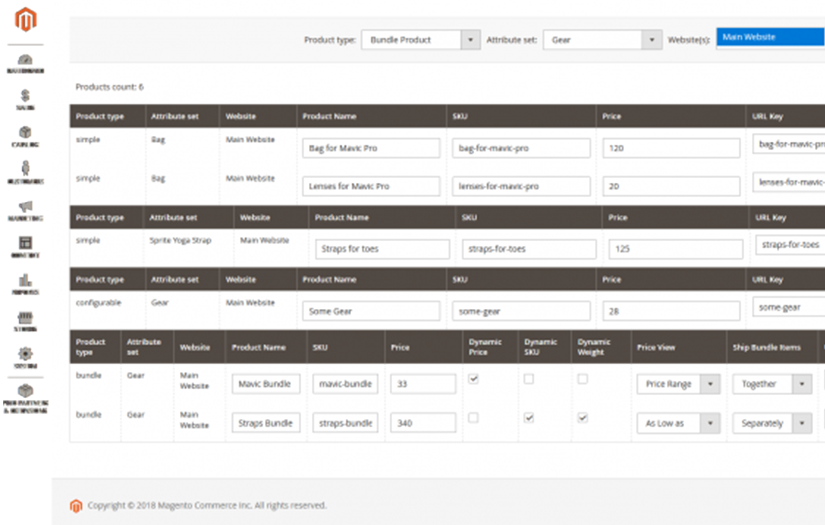Image resolution: width=825 pixels, height=525 pixels.
Task: Open Ship Bundle Items Together dropdown
Action: (x=772, y=384)
